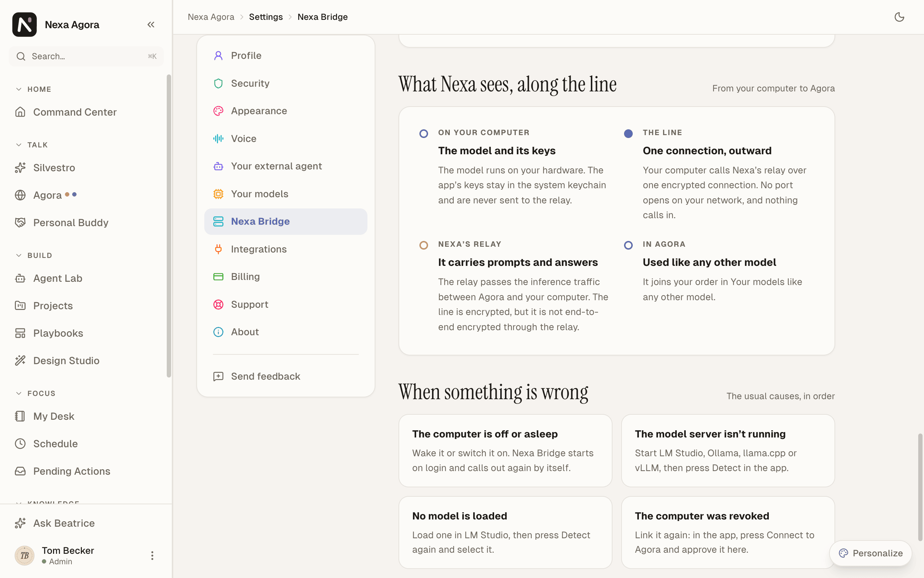Open the Appearance settings tab

pyautogui.click(x=286, y=111)
